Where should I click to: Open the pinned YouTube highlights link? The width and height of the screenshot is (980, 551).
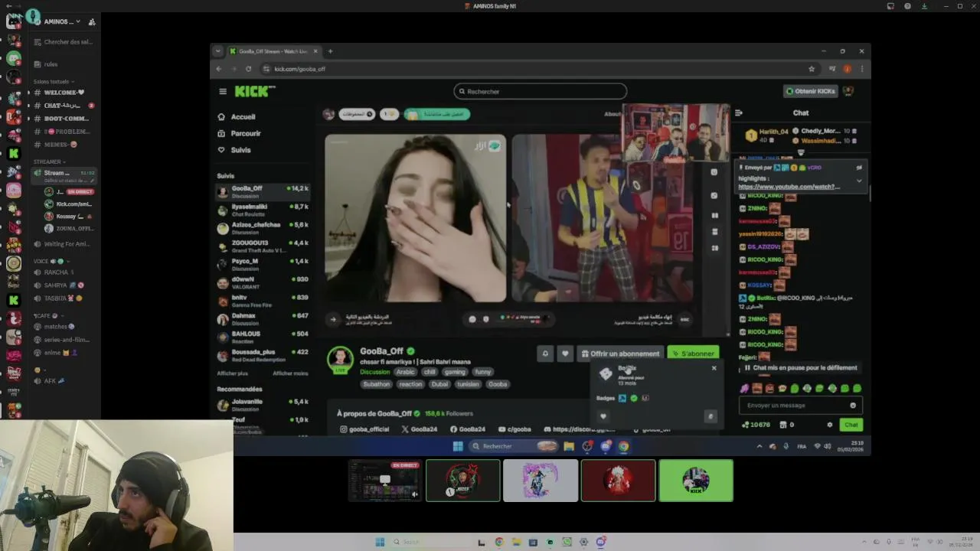pos(789,187)
